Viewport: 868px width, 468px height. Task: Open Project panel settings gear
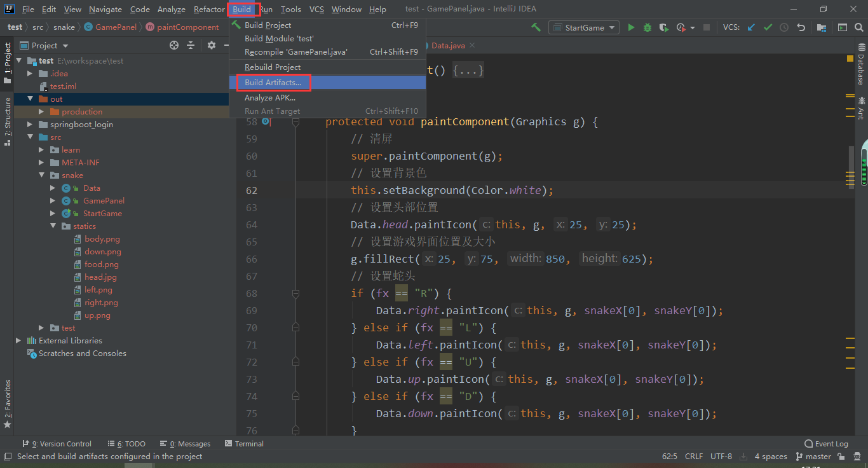coord(212,45)
